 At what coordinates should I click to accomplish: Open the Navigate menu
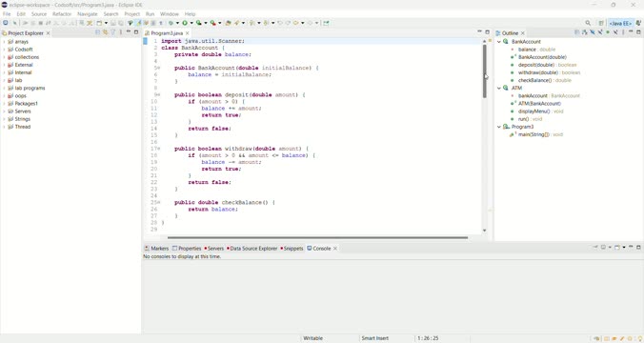click(x=88, y=14)
